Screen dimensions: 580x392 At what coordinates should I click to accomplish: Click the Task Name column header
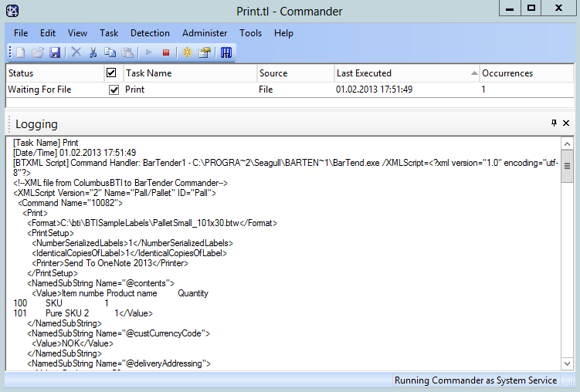click(188, 73)
